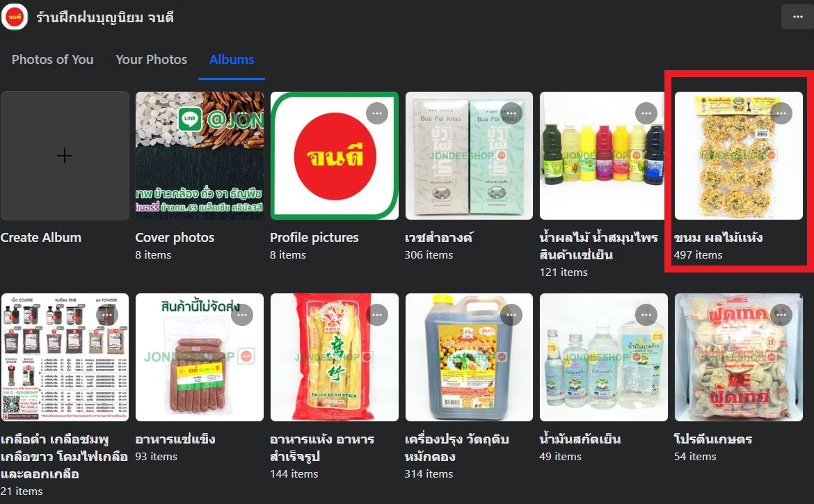Viewport: 814px width, 504px height.
Task: Open options menu on โปรตีนเกษตร album
Action: [x=781, y=315]
